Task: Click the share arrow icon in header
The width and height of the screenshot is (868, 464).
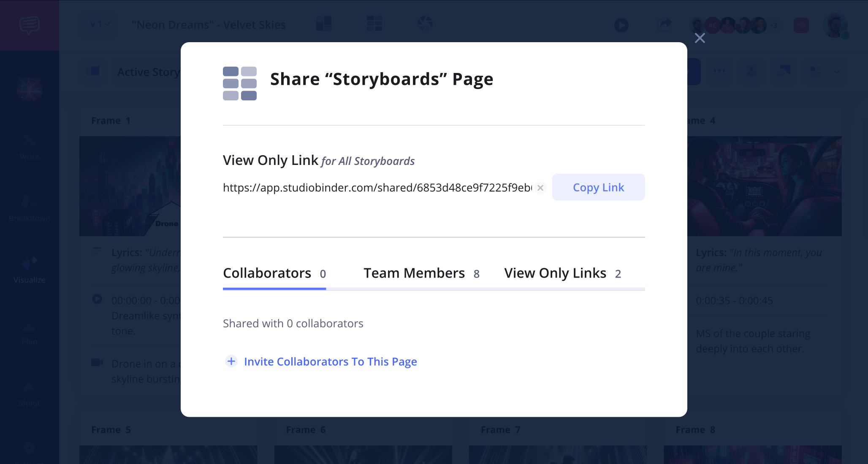Action: tap(665, 24)
